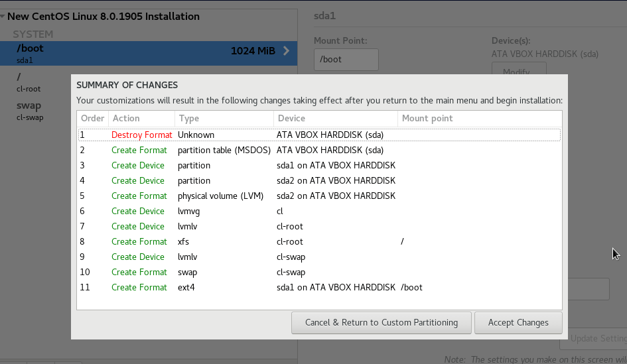Click the 1024 MiB size on /boot row
This screenshot has width=627, height=364.
tap(253, 51)
